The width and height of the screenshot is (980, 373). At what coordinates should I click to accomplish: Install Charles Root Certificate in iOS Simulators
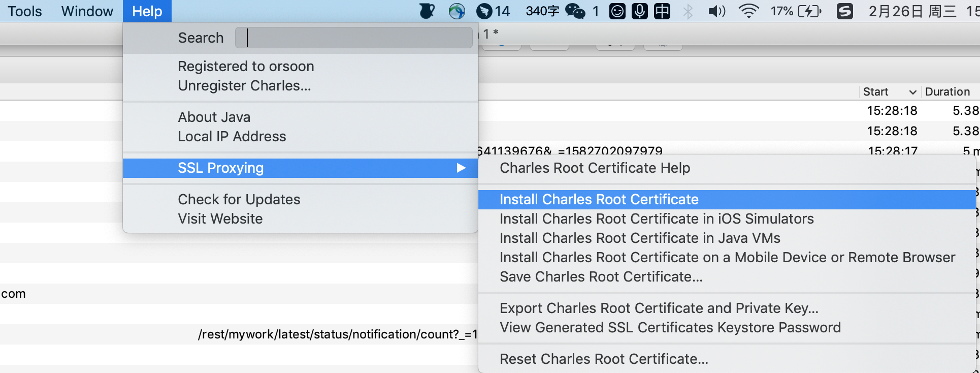coord(657,219)
